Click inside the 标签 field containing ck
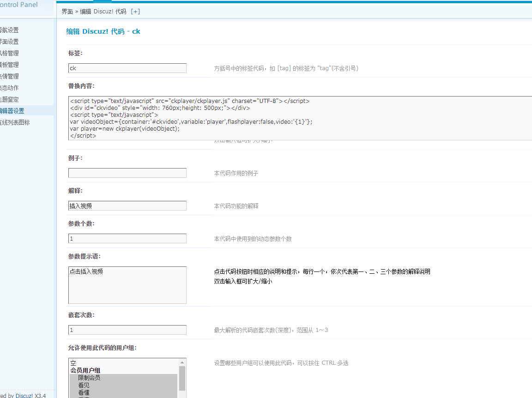The image size is (532, 398). 127,68
